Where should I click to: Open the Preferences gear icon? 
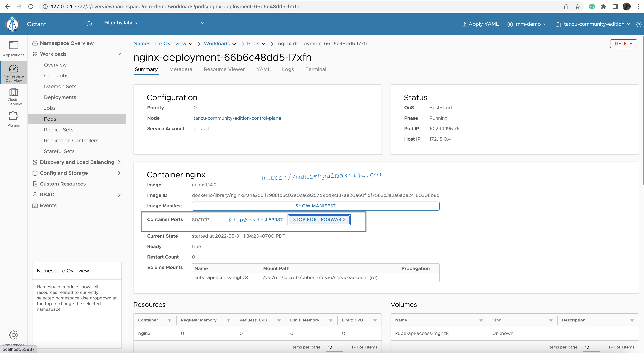pyautogui.click(x=14, y=335)
